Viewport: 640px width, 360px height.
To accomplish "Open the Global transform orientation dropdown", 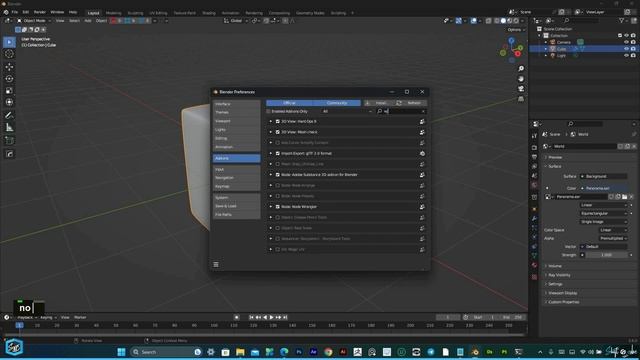I will point(236,21).
